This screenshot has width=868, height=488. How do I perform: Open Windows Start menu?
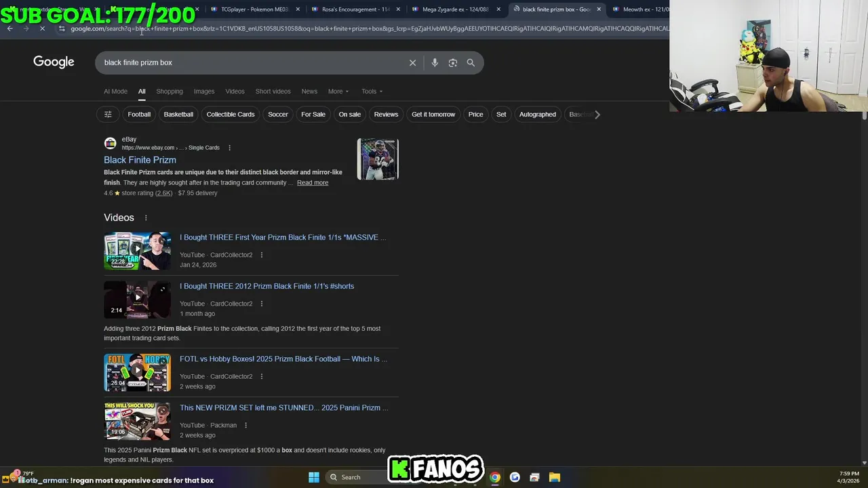(314, 477)
